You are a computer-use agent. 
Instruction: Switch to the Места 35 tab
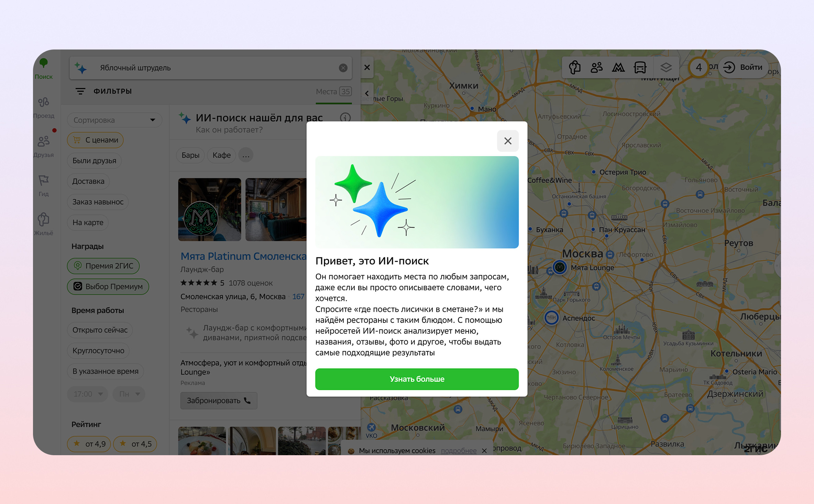point(333,91)
